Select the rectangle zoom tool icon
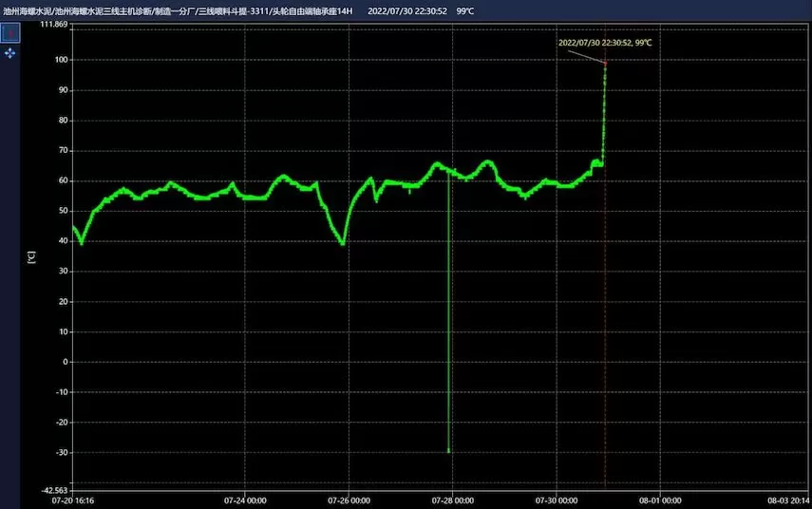812x509 pixels. tap(10, 32)
